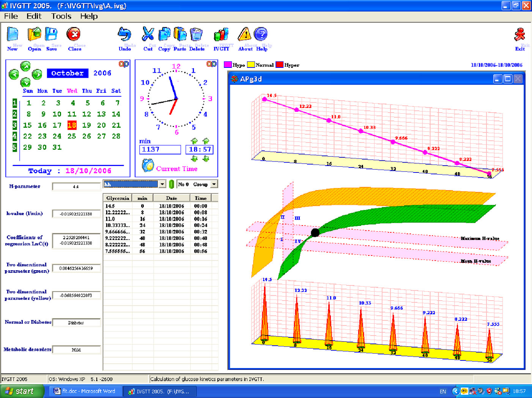Click the Open file toolbar icon
532x398 pixels.
click(x=34, y=35)
